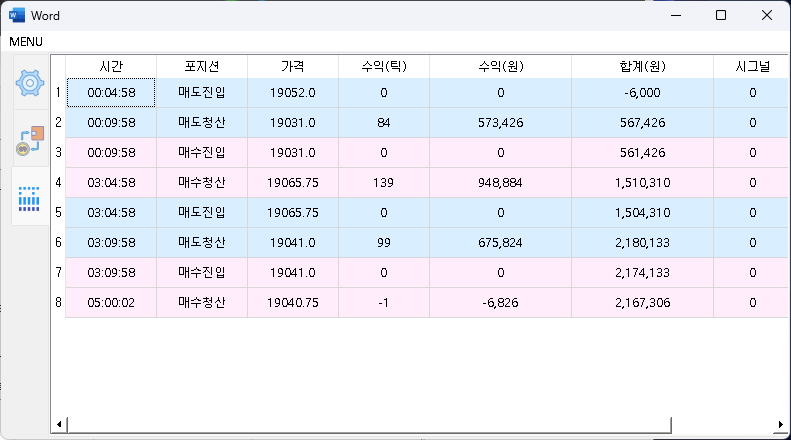Screen dimensions: 791x440
Task: Click the right arrow of horizontal scrollbar
Action: point(780,425)
